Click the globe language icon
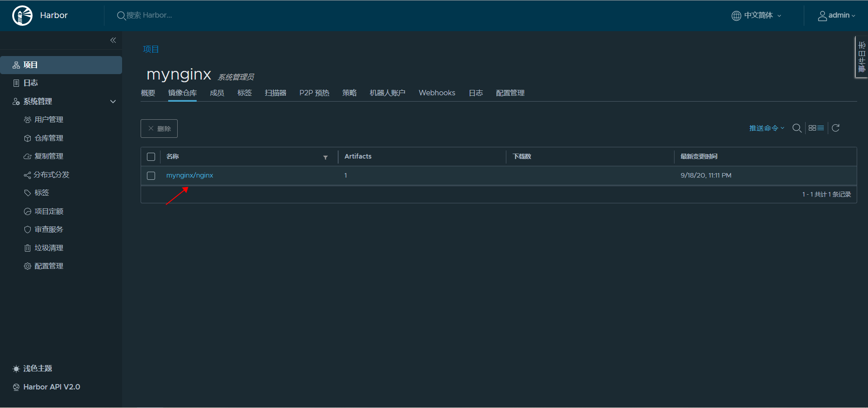 click(x=736, y=16)
